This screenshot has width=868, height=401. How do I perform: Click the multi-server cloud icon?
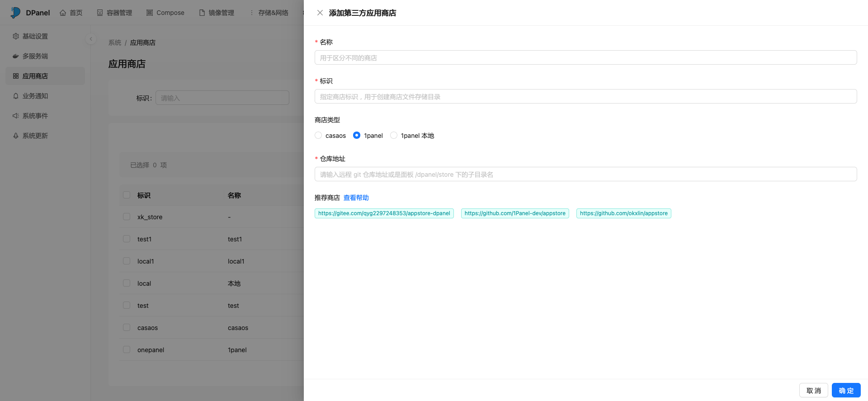[x=16, y=56]
